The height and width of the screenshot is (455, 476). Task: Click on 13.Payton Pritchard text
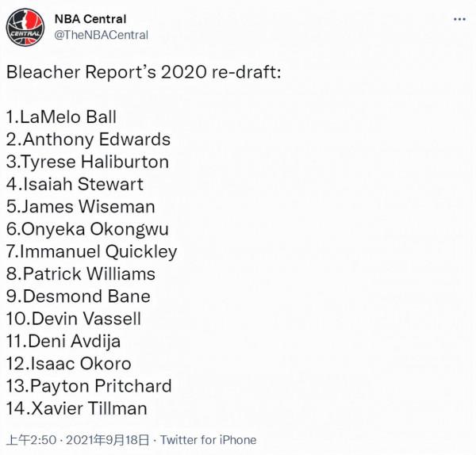(89, 387)
